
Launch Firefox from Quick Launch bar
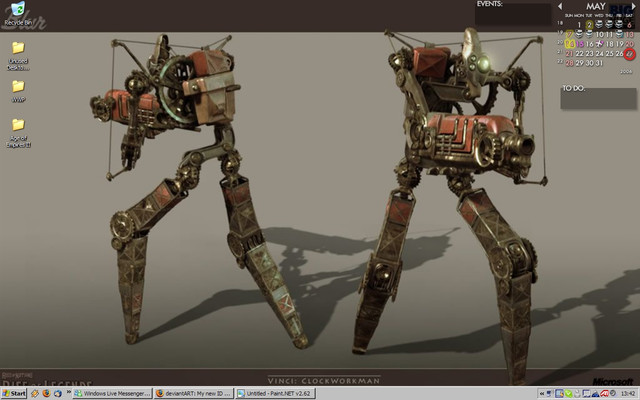[46, 393]
